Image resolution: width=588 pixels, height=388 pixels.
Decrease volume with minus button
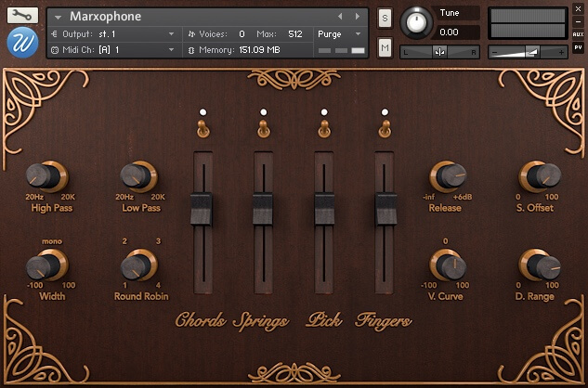pos(495,53)
